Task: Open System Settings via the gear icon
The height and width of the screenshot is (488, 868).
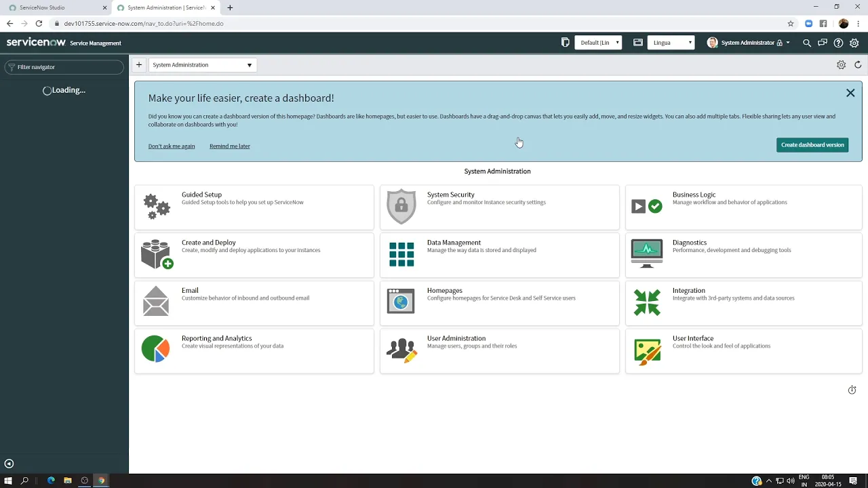Action: coord(854,43)
